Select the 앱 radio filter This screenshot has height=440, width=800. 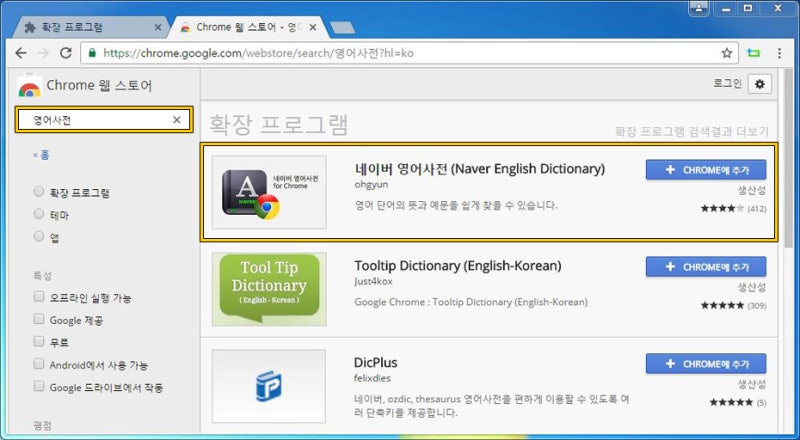click(39, 236)
